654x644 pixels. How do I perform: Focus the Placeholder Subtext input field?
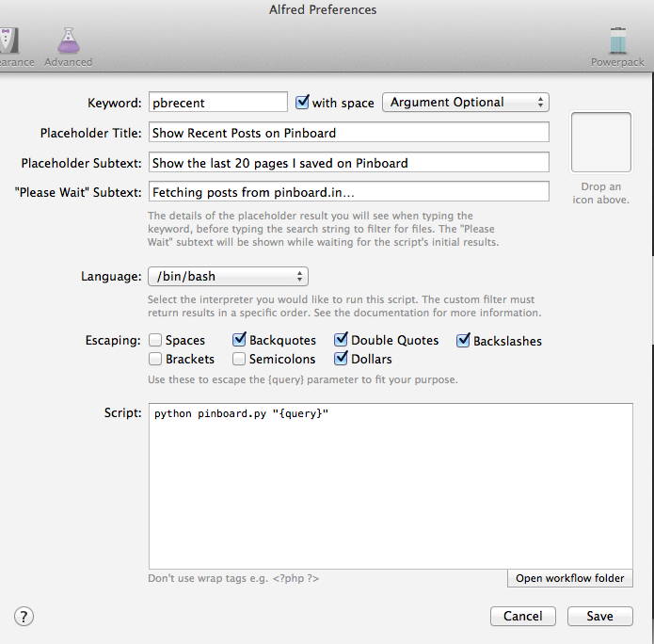[x=349, y=162]
